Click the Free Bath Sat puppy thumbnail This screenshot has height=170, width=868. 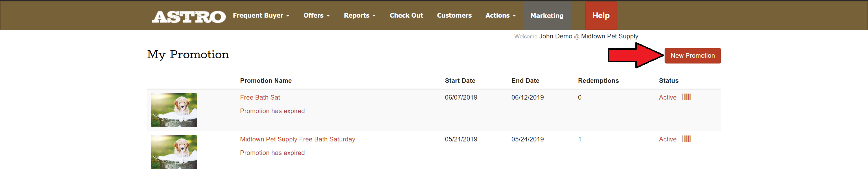pyautogui.click(x=174, y=110)
